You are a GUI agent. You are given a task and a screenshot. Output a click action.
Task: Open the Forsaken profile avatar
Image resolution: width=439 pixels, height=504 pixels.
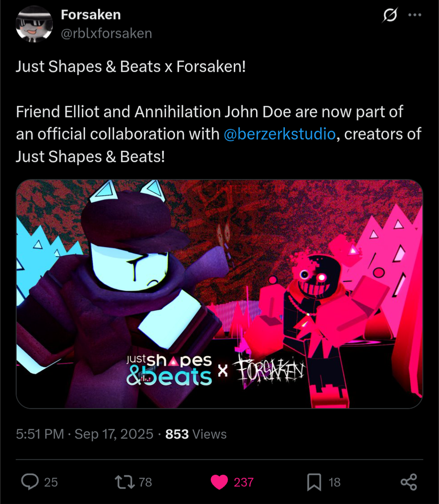[34, 24]
